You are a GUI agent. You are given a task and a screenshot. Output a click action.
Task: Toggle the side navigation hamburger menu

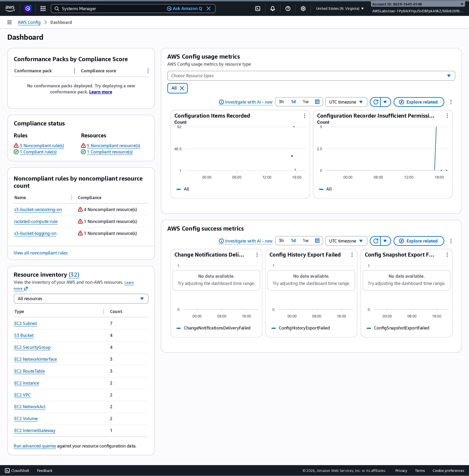[10, 22]
